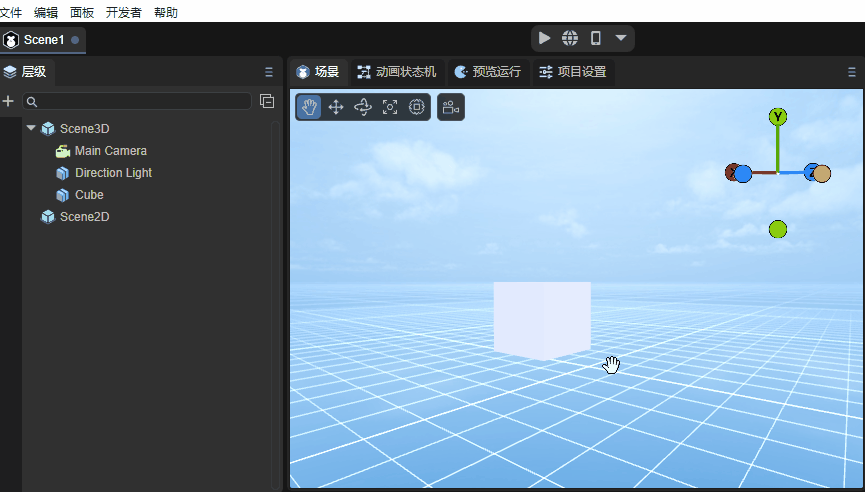The height and width of the screenshot is (492, 865).
Task: Switch to the 项目设置 tab
Action: [572, 72]
